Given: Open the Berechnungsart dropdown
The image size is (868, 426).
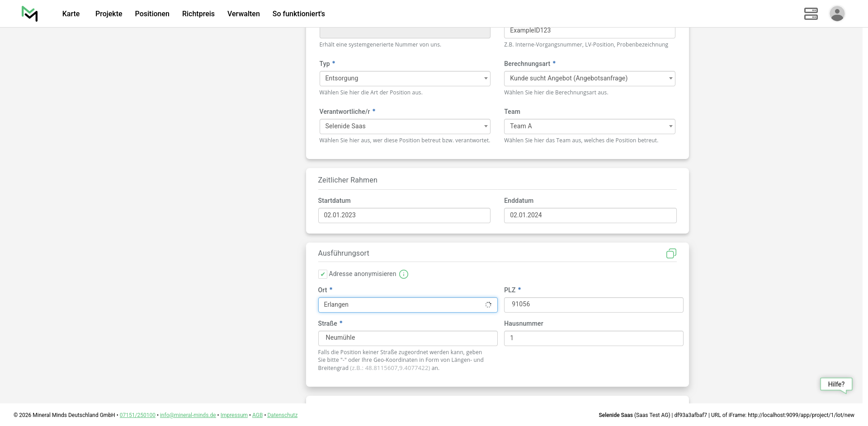Looking at the screenshot, I should 589,79.
